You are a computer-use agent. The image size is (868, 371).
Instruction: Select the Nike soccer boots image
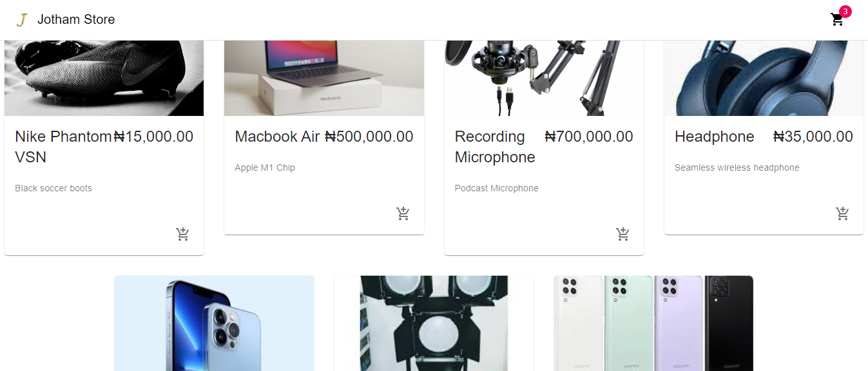coord(104,78)
